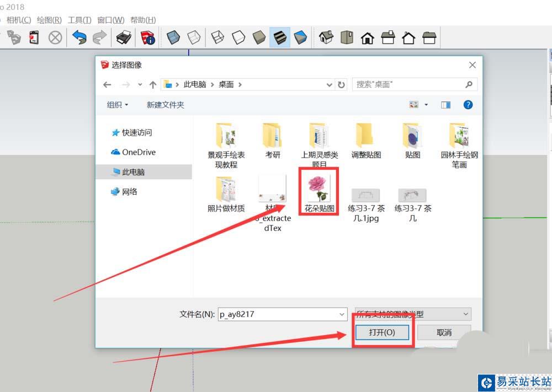
Task: Click the Redo arrow in SketchUp toolbar
Action: (x=99, y=37)
